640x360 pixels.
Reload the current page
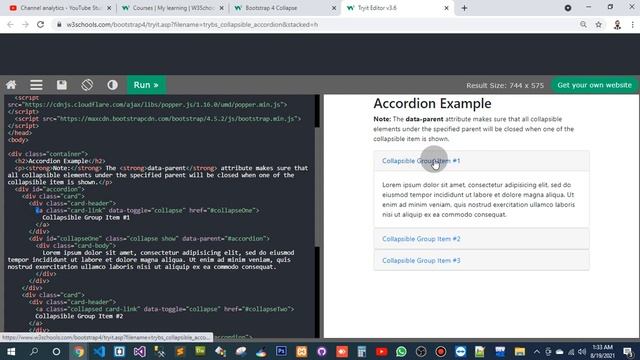coord(40,24)
